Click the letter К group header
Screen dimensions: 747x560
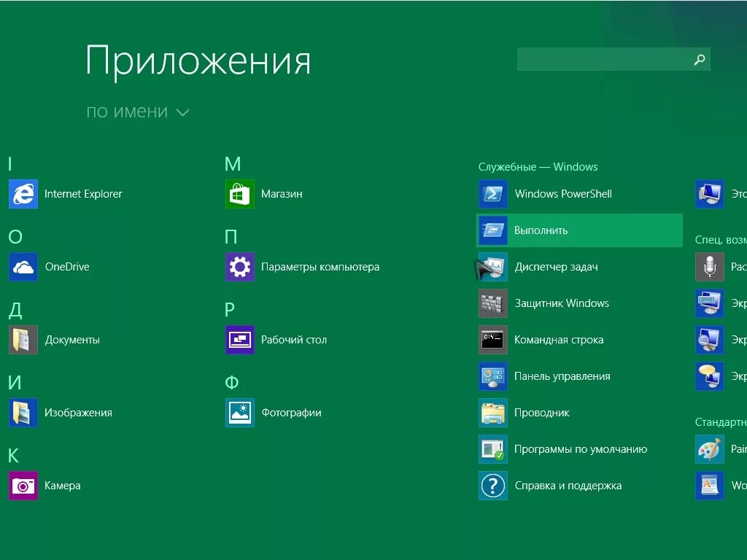coord(13,456)
